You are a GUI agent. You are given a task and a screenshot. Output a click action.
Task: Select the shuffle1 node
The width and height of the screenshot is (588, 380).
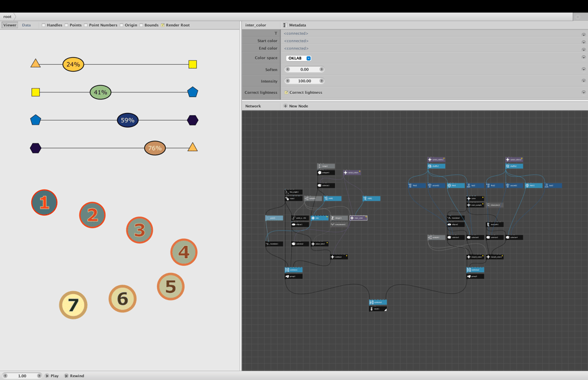click(x=436, y=166)
